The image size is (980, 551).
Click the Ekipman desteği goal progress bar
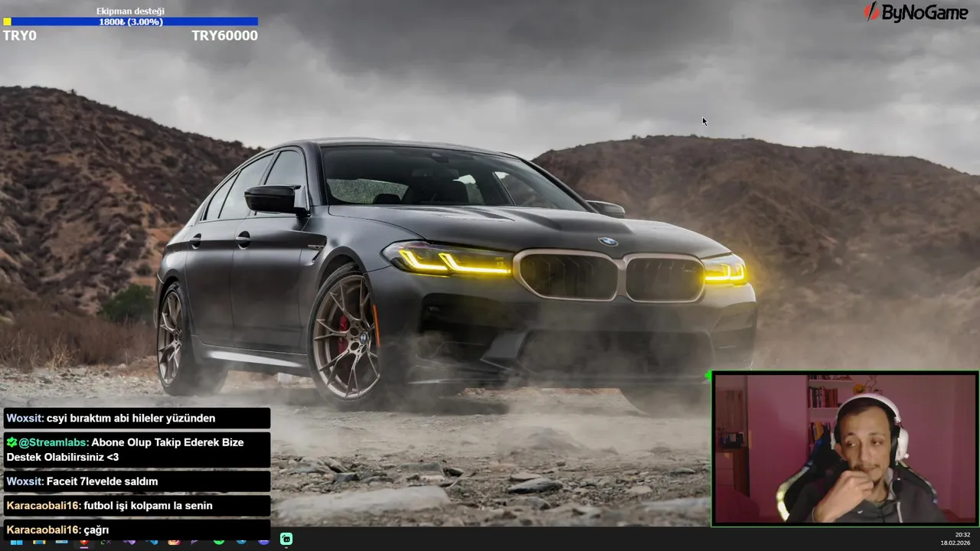coord(130,22)
